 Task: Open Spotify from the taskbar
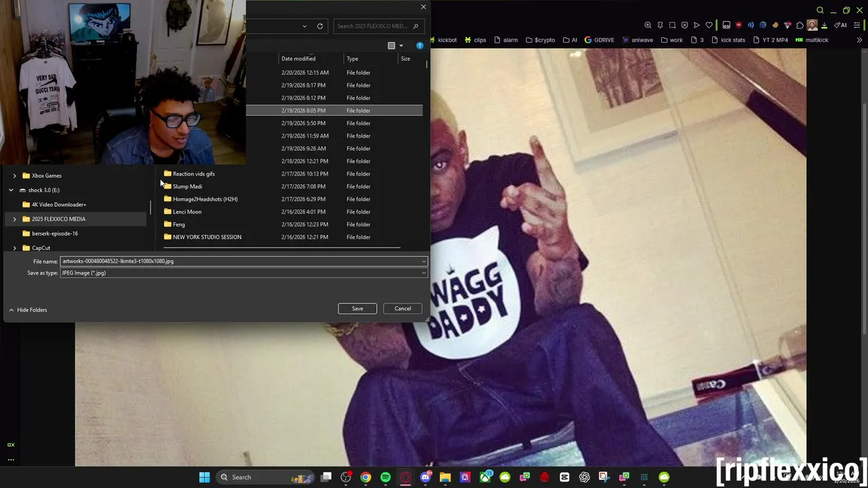click(x=386, y=477)
